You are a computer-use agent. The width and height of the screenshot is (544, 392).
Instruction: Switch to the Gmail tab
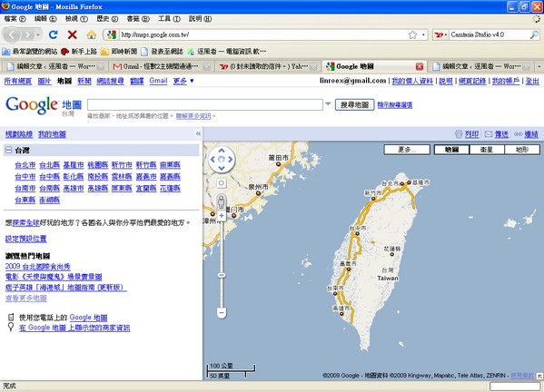(x=160, y=66)
